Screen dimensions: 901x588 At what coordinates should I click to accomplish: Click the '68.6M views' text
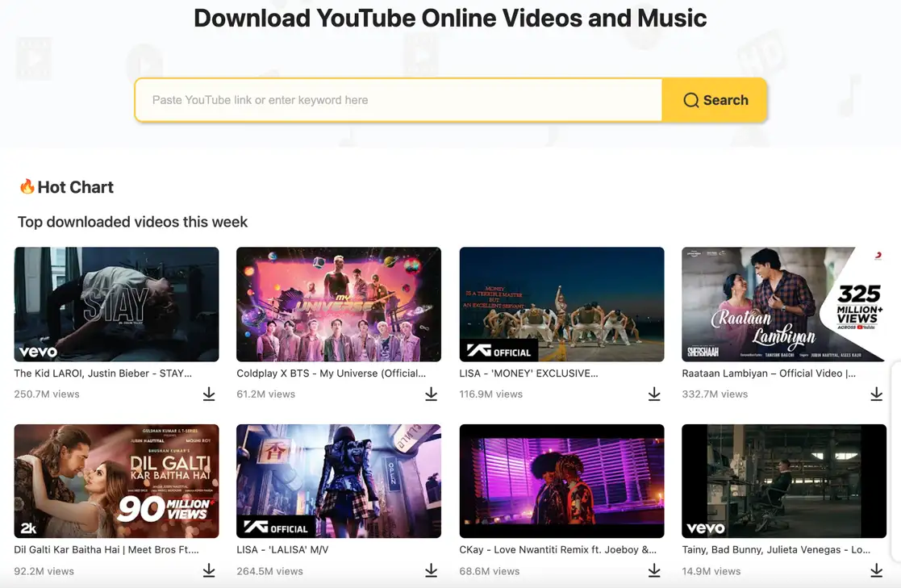click(490, 571)
